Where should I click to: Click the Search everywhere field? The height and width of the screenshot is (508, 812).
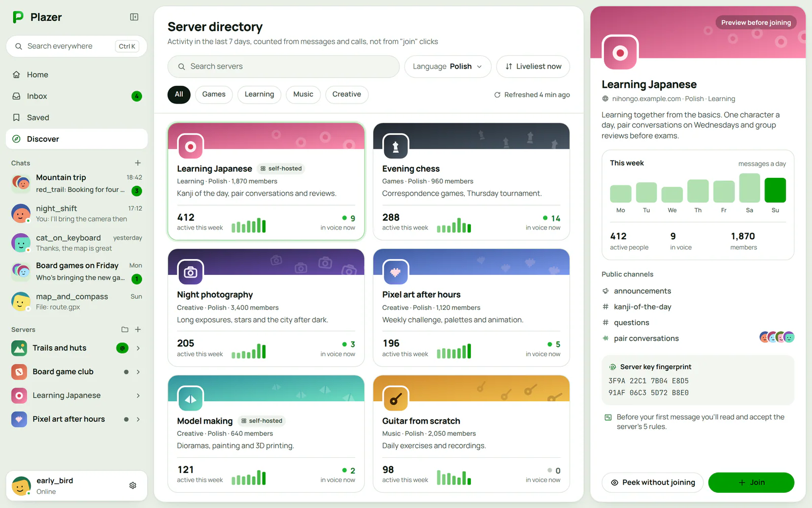click(x=77, y=46)
